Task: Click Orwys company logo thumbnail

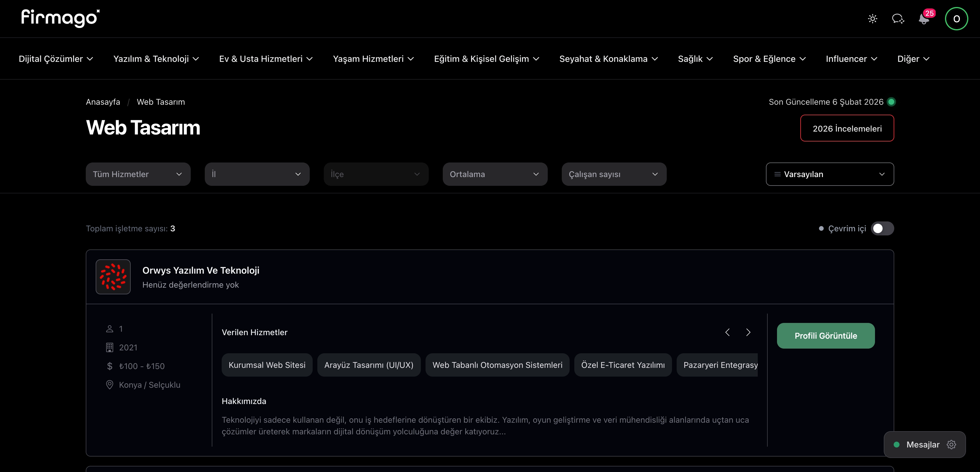Action: coord(113,277)
